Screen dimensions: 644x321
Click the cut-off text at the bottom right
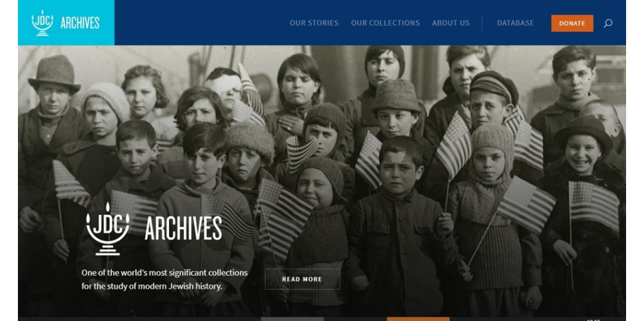[594, 320]
